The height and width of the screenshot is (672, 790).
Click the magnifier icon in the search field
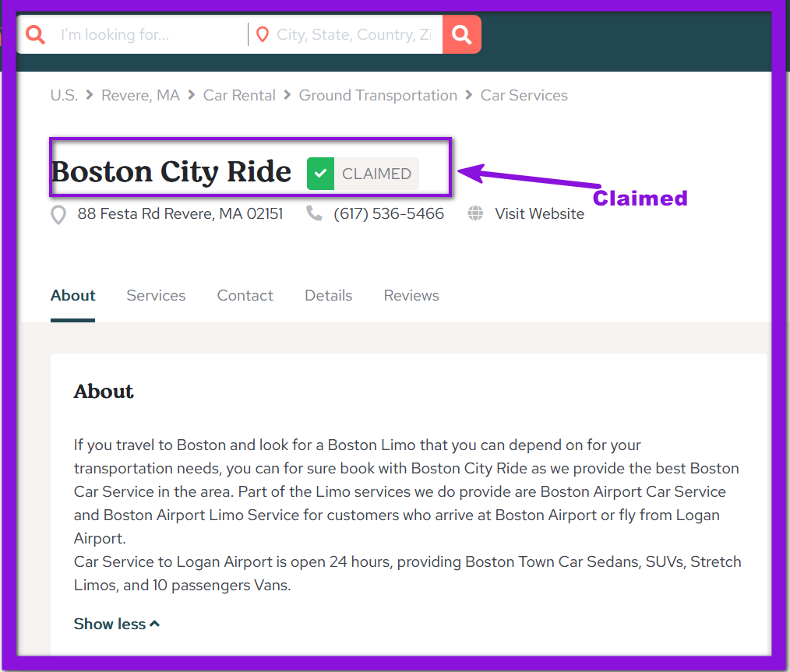coord(35,35)
